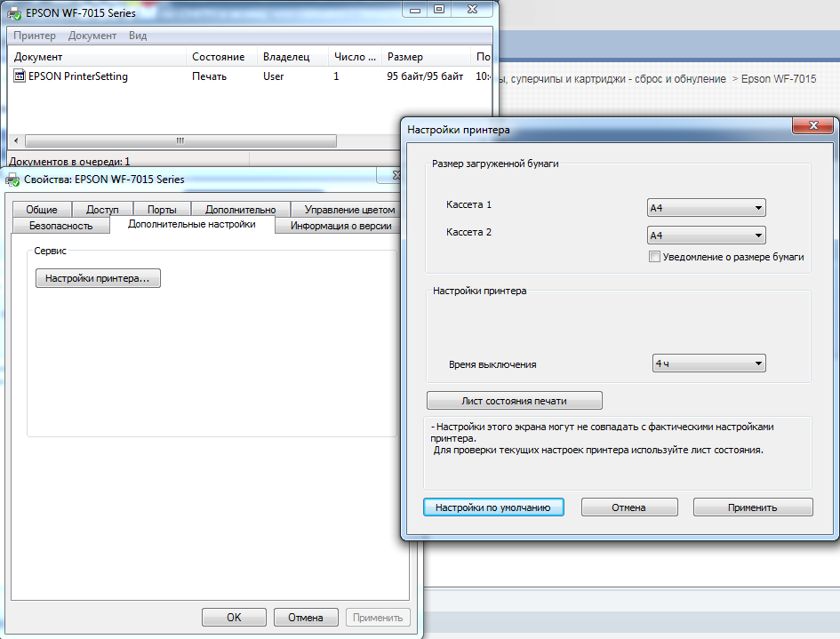Click OK in the Свойства window

(234, 617)
